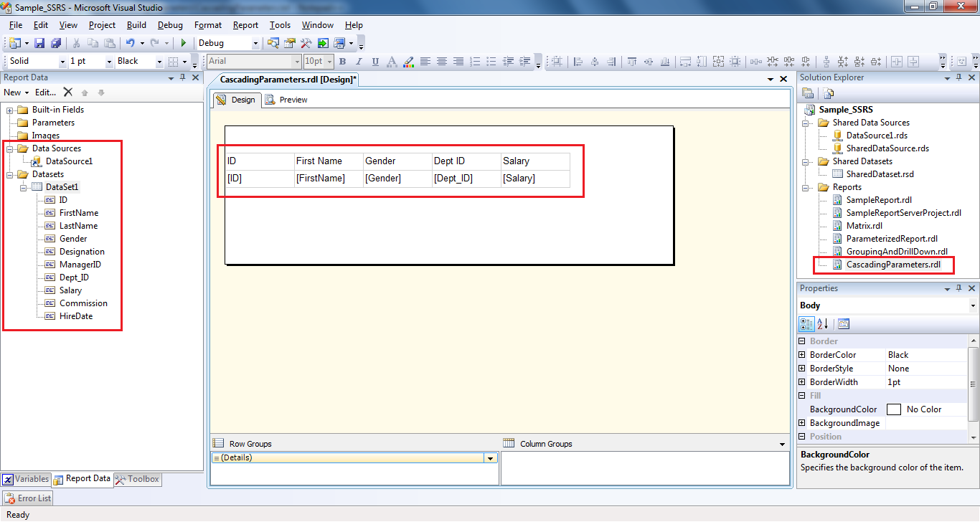This screenshot has width=980, height=522.
Task: Open the New button in Report Data
Action: pyautogui.click(x=14, y=92)
